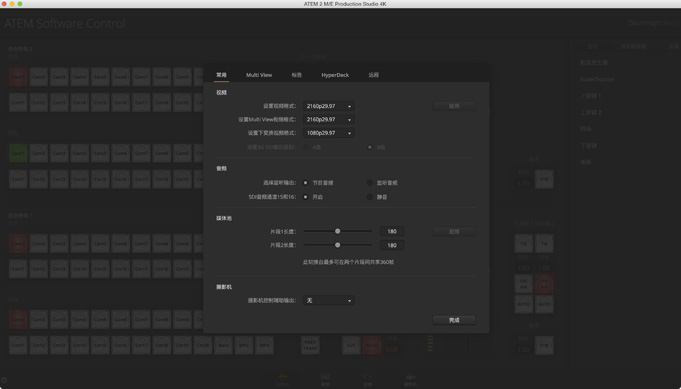Expand the SuperSource palette
Screen dimensions: 681x389
tap(597, 79)
